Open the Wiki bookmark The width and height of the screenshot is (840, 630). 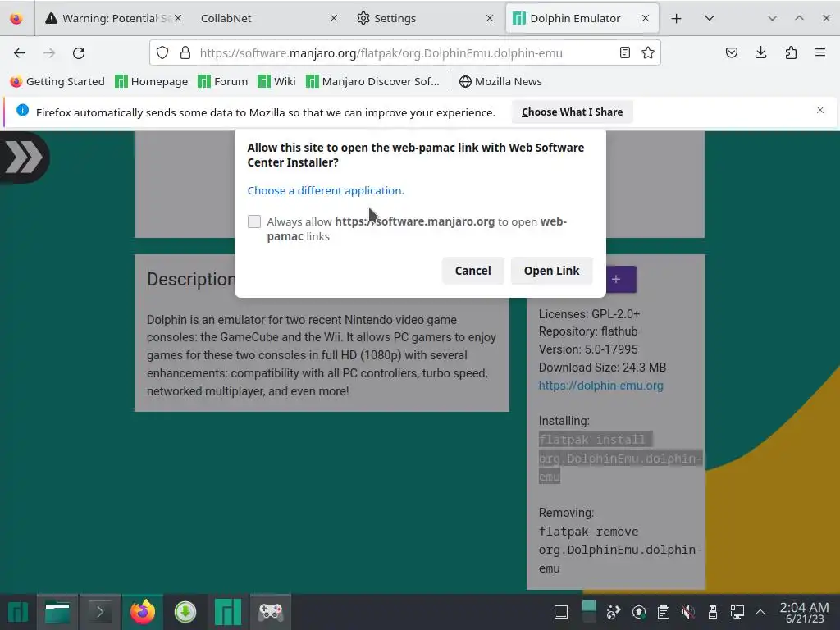(276, 81)
